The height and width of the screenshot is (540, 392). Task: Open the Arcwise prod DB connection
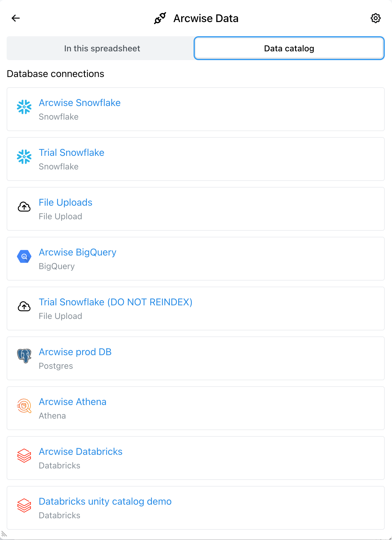[x=75, y=352]
